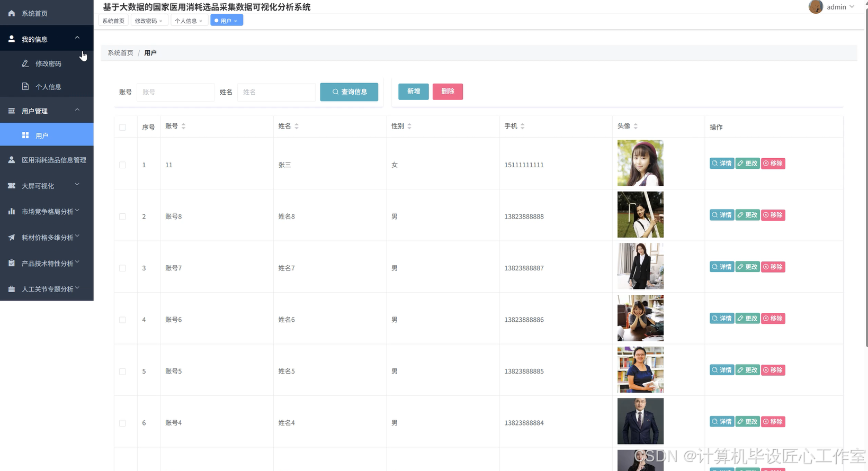Open 个人信息 in the sidebar
This screenshot has height=471, width=868.
click(x=47, y=87)
